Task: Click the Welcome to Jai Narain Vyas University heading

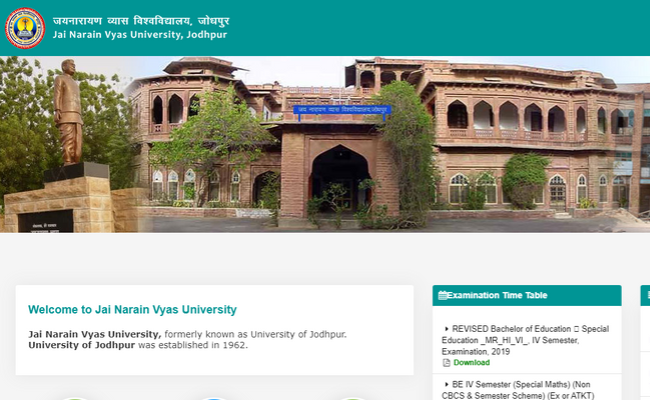Action: [132, 310]
